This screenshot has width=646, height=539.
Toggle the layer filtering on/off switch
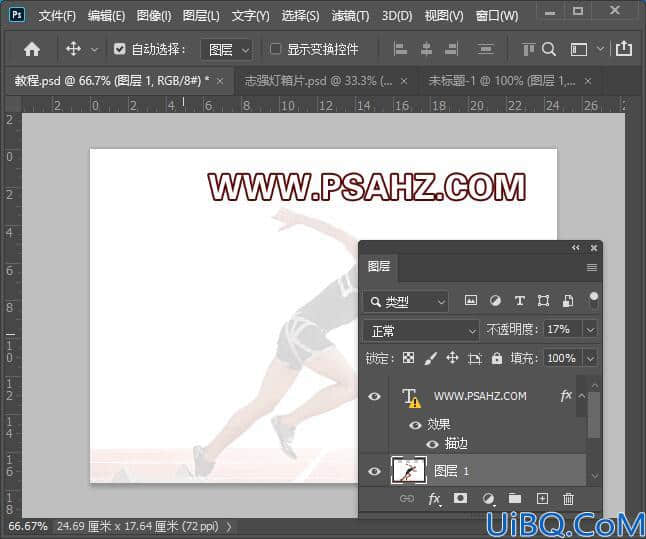point(594,300)
